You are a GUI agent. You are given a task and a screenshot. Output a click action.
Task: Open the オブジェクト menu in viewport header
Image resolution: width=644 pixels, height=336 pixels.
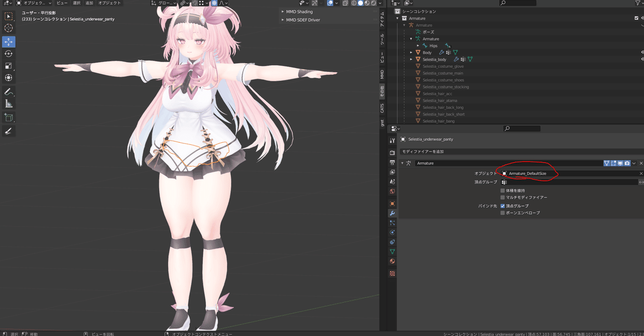[109, 3]
